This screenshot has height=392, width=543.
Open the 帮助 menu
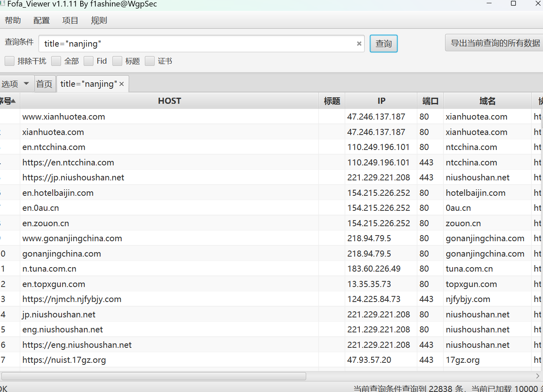(13, 20)
